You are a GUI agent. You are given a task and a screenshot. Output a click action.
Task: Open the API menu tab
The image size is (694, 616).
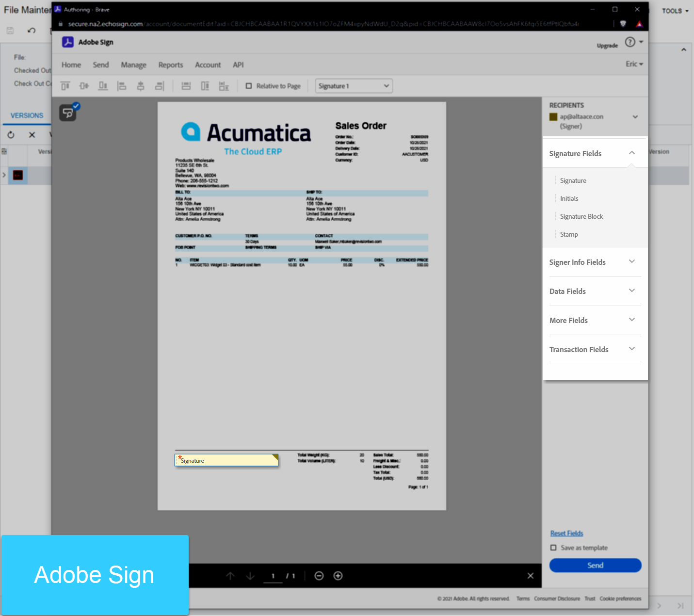238,65
